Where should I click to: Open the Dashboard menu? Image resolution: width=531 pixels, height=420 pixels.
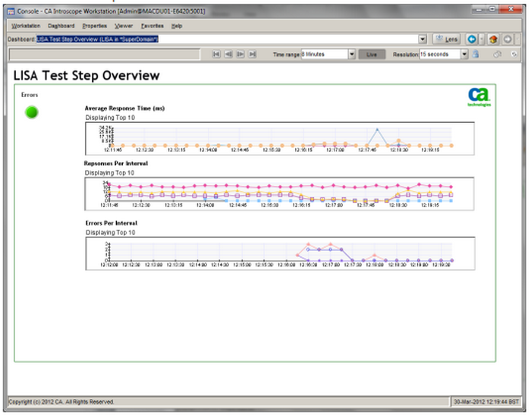(61, 26)
